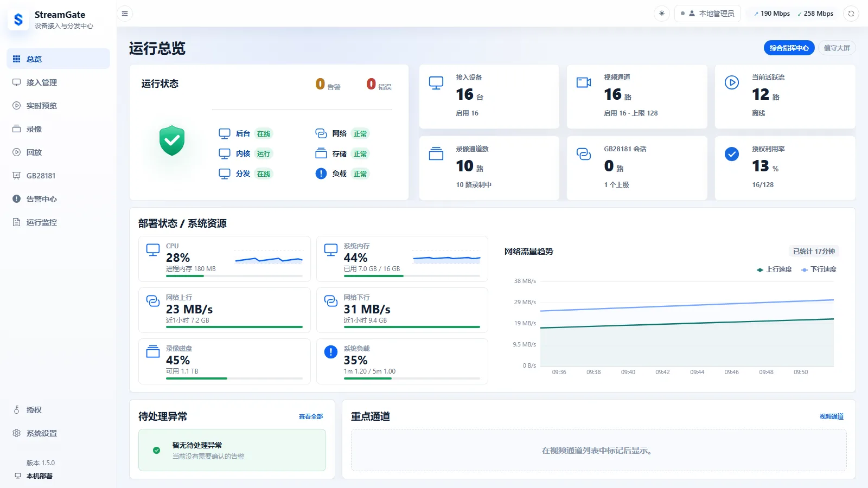Toggle light/dark theme sun icon
The image size is (868, 488).
point(661,14)
